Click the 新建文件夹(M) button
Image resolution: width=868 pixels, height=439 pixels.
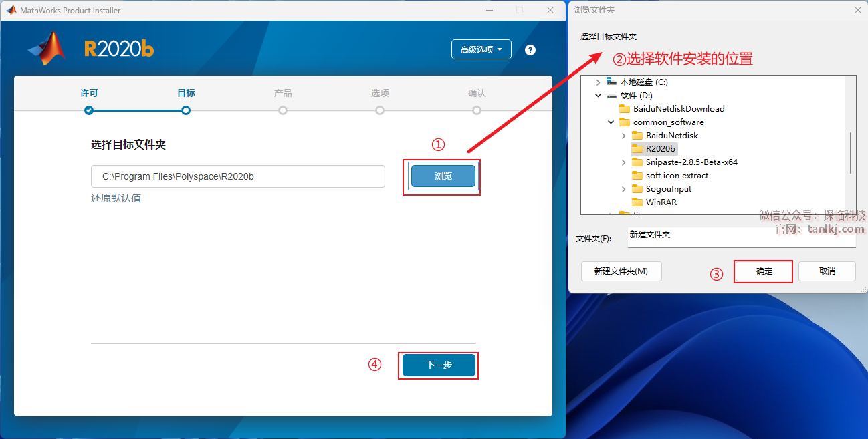pos(621,271)
